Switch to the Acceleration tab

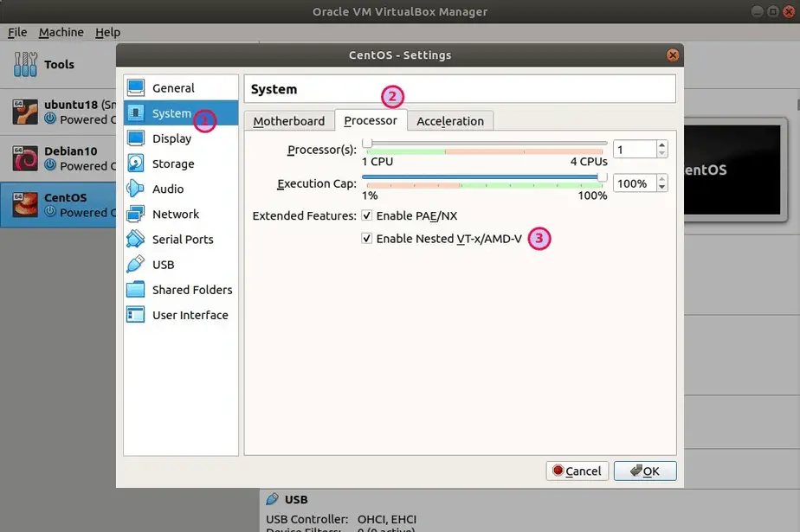[x=450, y=121]
